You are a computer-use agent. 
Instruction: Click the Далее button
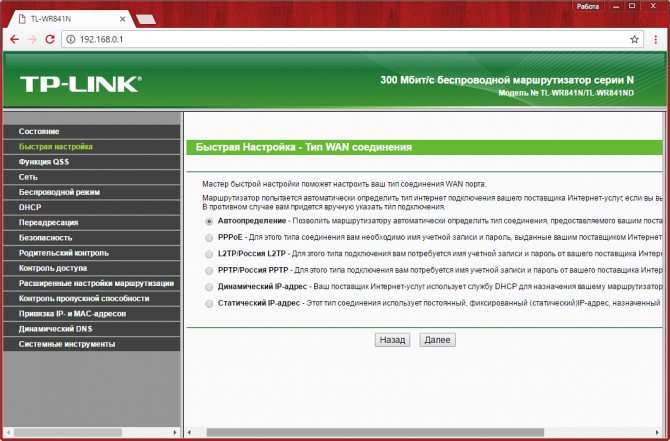click(437, 340)
